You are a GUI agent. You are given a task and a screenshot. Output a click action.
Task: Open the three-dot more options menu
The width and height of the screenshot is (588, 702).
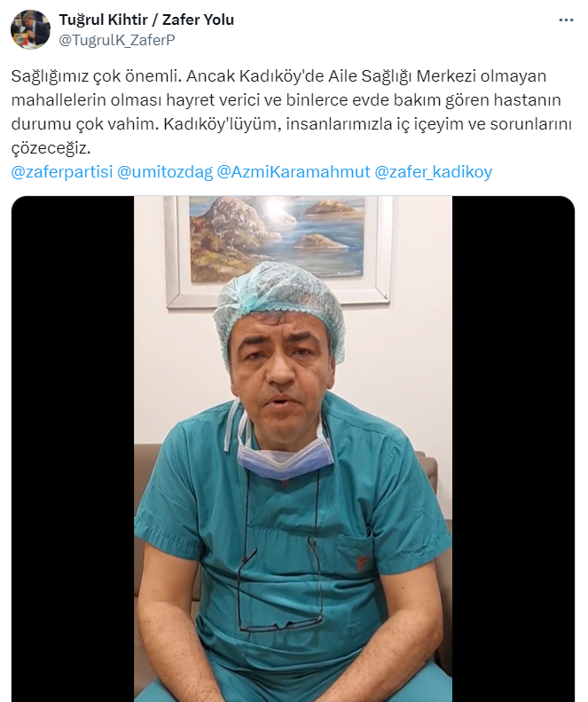pyautogui.click(x=566, y=20)
